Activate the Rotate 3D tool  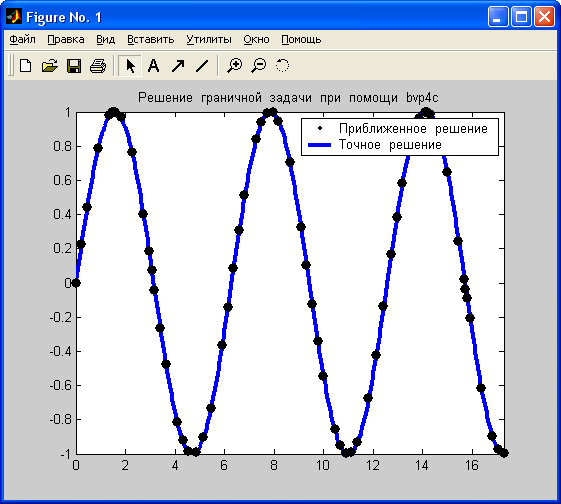coord(282,66)
